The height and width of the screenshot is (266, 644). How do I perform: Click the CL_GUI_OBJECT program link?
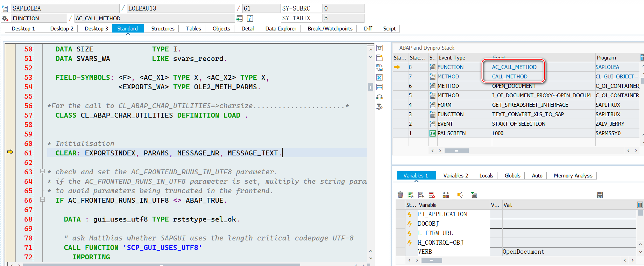pyautogui.click(x=617, y=77)
